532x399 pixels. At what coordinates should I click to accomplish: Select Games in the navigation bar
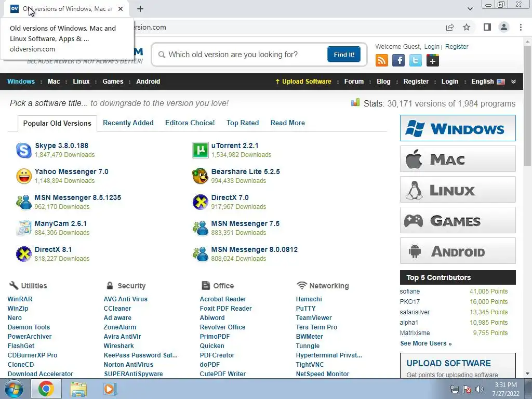pos(113,82)
